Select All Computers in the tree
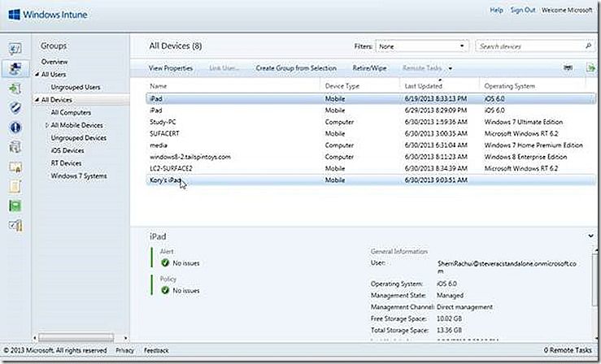This screenshot has height=364, width=601. pos(71,112)
